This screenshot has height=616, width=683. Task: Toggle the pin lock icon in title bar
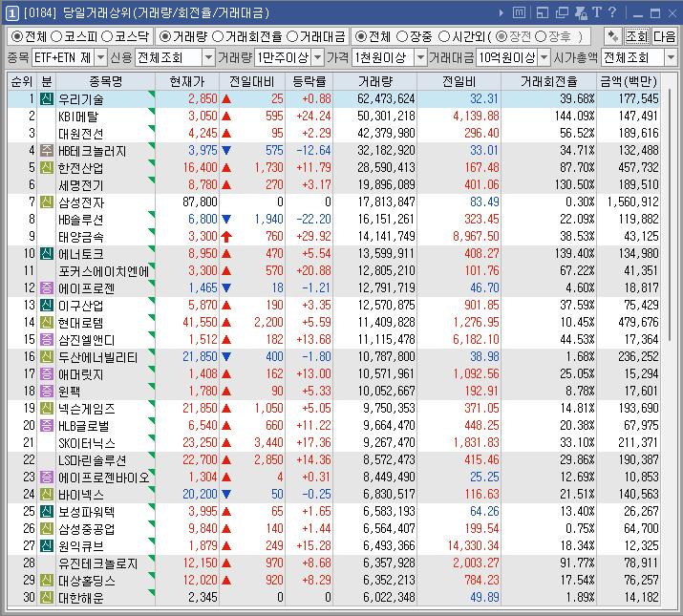pyautogui.click(x=581, y=13)
